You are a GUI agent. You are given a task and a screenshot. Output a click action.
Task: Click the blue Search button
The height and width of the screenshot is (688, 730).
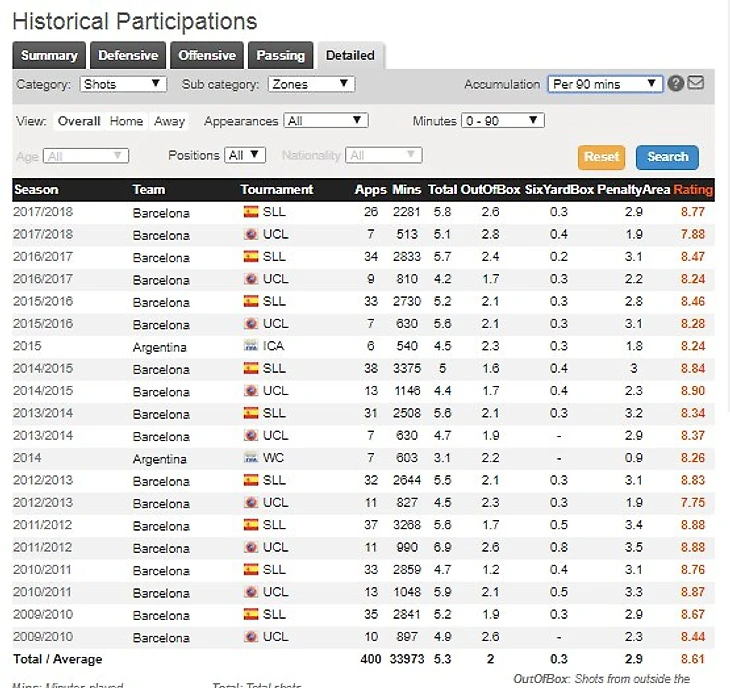pyautogui.click(x=667, y=157)
